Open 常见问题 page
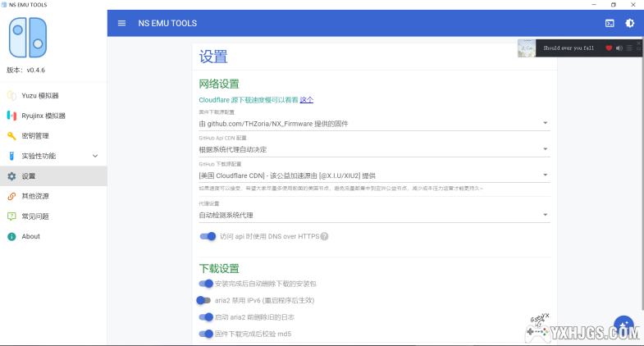This screenshot has width=644, height=346. [53, 216]
